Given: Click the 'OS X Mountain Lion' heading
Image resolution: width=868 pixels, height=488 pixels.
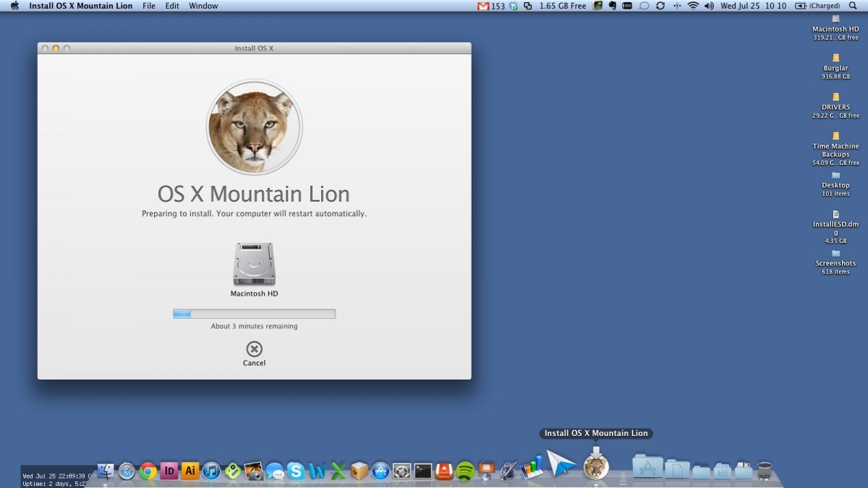Looking at the screenshot, I should pyautogui.click(x=254, y=194).
